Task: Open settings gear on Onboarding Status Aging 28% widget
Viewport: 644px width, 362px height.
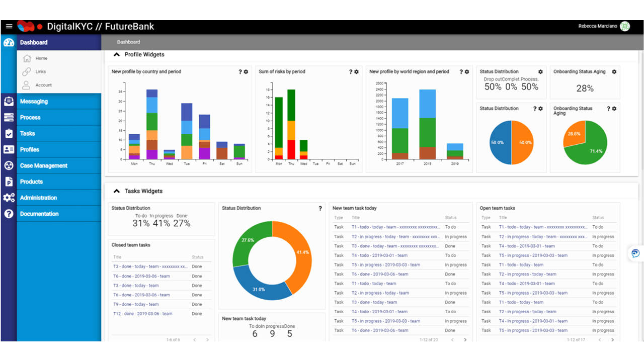Action: [614, 72]
